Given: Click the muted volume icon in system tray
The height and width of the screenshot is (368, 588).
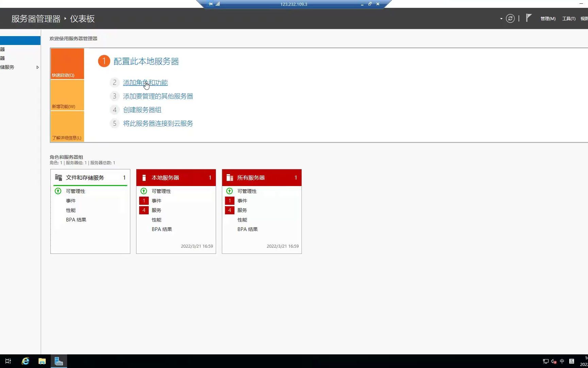Looking at the screenshot, I should click(x=554, y=361).
